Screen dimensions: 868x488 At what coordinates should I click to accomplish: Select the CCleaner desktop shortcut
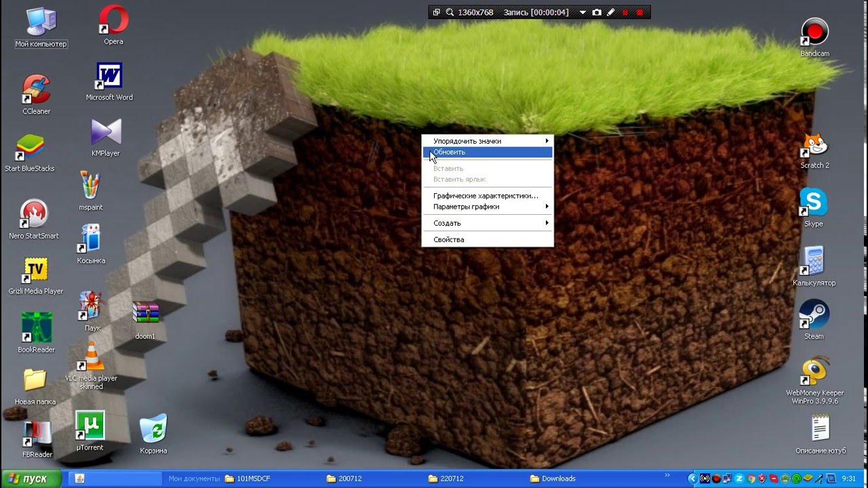tap(37, 95)
